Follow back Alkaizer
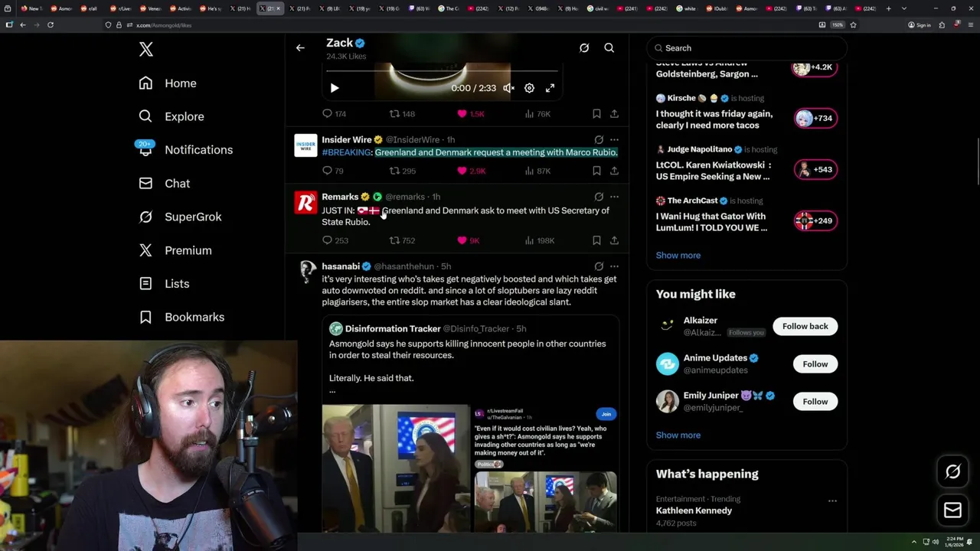 [805, 327]
